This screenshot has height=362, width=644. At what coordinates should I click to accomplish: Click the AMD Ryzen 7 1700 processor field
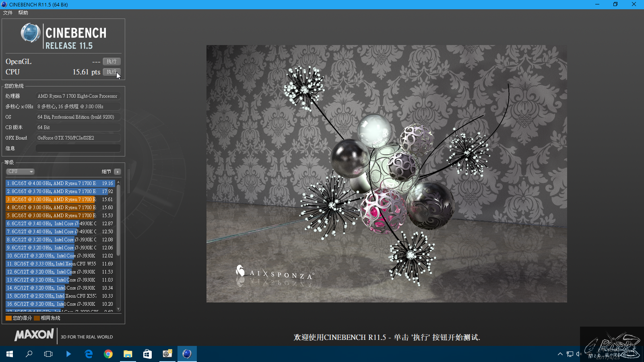pos(78,96)
